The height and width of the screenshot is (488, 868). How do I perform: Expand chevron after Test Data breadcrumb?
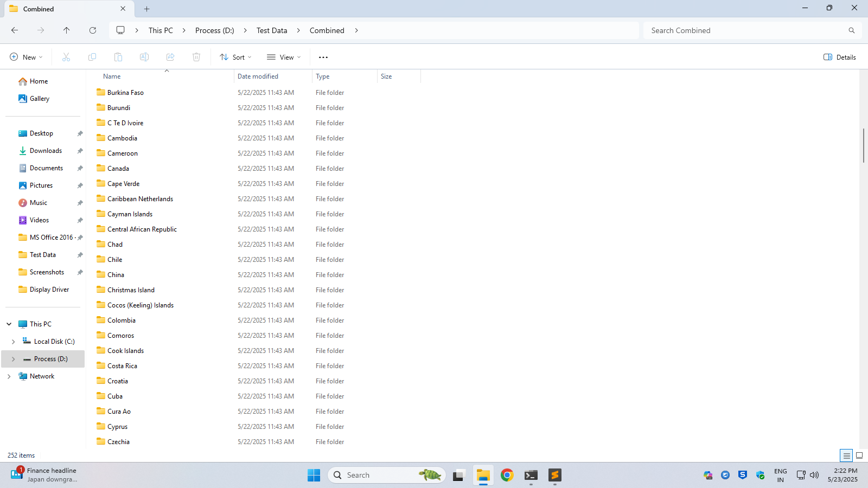(298, 30)
